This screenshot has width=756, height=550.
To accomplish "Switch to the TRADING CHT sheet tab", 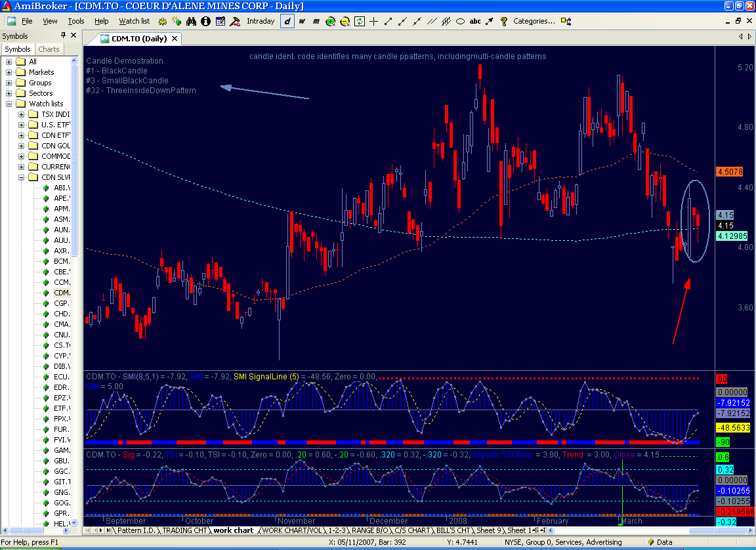I will (185, 530).
